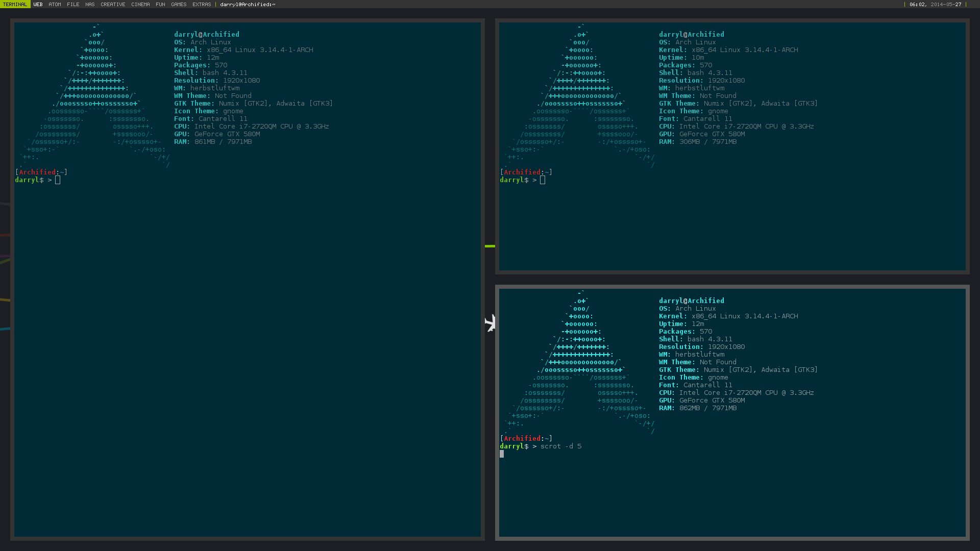Click the terminal split divider handle
980x551 pixels.
click(x=489, y=245)
